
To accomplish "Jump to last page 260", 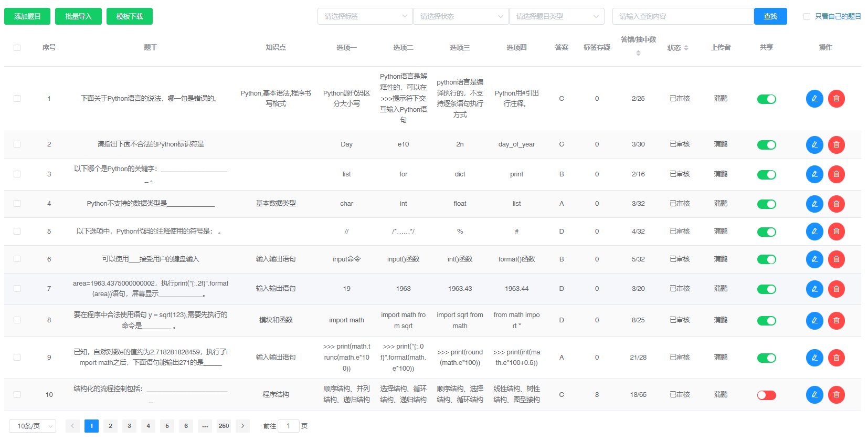I will tap(224, 426).
